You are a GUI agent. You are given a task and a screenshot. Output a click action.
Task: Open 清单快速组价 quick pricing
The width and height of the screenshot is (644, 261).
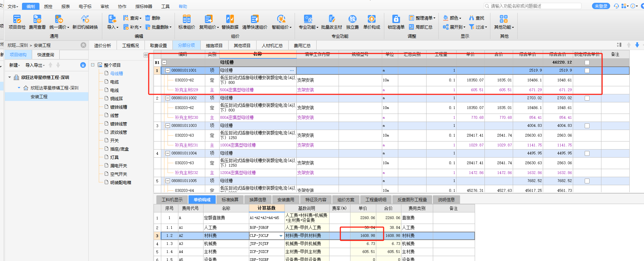tap(254, 22)
